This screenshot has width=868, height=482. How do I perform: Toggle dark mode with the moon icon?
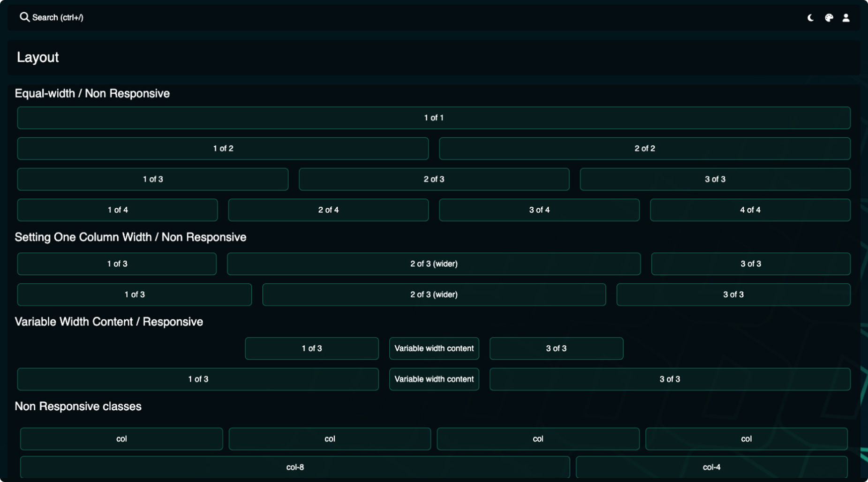(810, 18)
